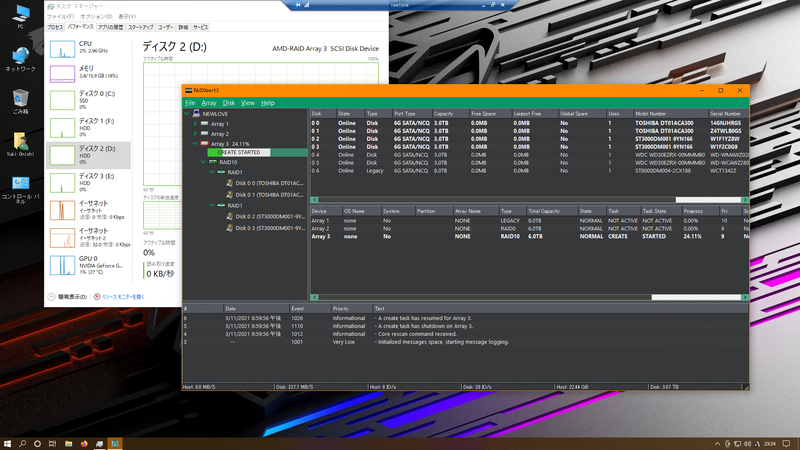Click the リソース モニターを開く link
800x450 pixels.
tap(122, 297)
